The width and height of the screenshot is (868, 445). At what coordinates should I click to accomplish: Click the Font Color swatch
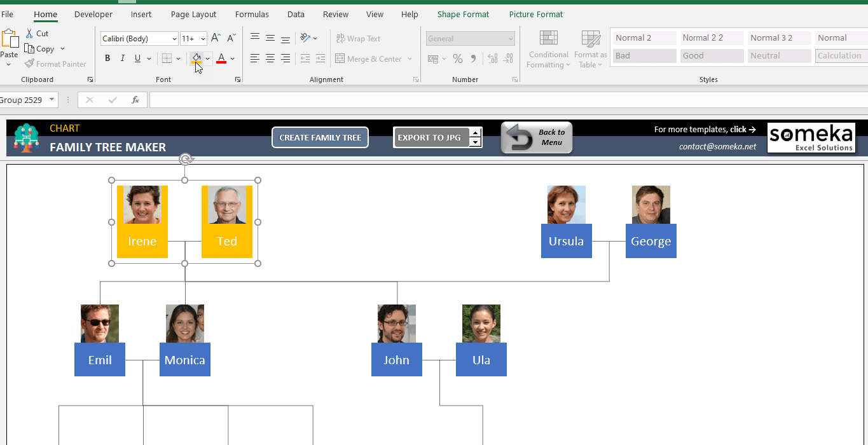[221, 58]
